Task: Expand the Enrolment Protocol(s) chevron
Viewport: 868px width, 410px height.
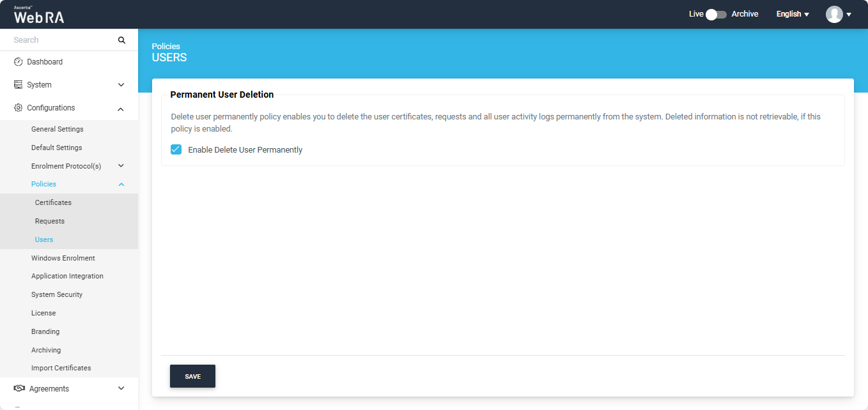Action: pyautogui.click(x=121, y=166)
